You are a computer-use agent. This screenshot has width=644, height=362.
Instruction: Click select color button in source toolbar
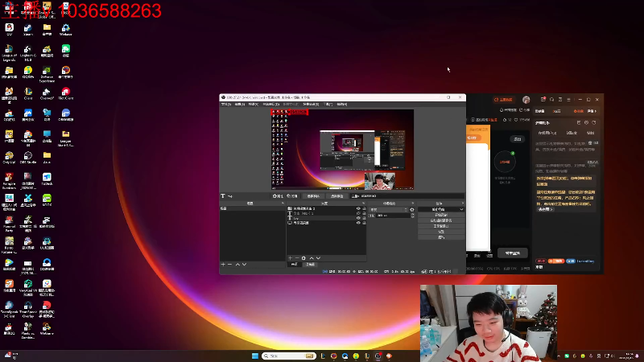(336, 196)
